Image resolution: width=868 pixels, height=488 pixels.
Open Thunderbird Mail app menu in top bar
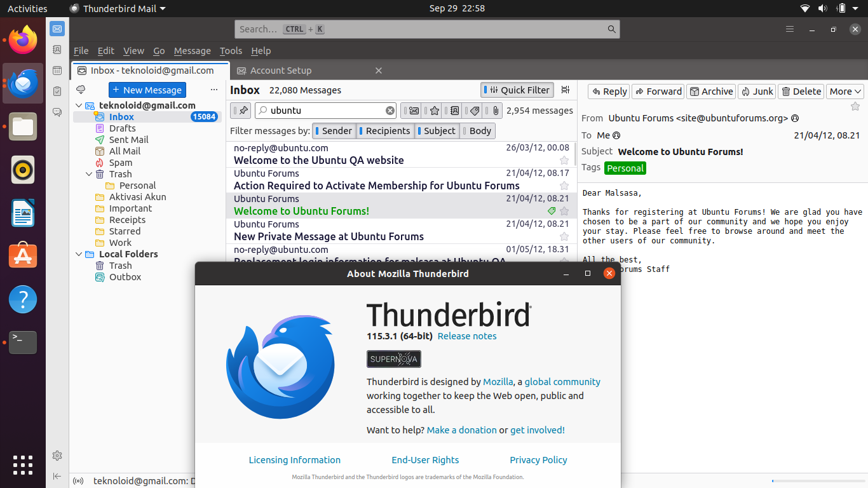coord(118,8)
